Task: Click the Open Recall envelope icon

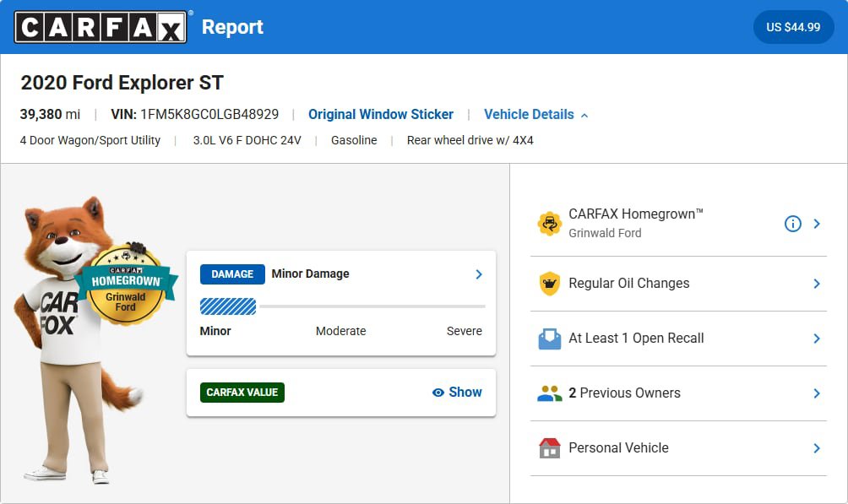Action: point(550,339)
